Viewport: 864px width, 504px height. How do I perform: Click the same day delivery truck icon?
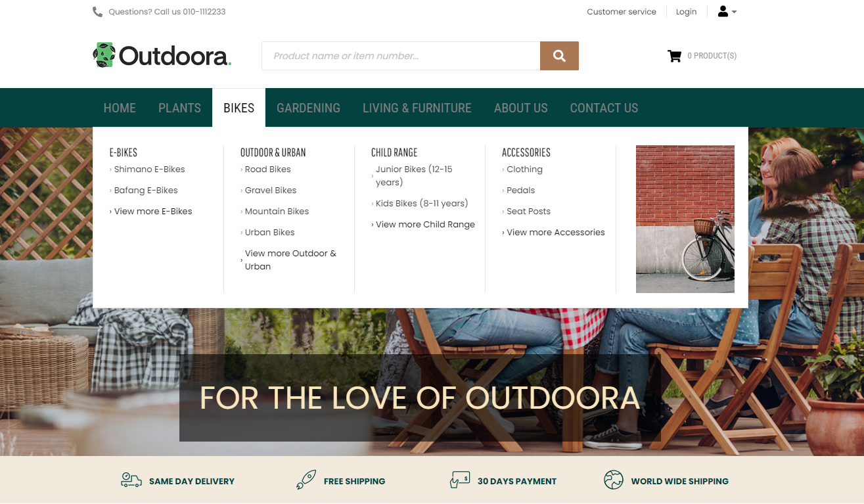pyautogui.click(x=131, y=480)
